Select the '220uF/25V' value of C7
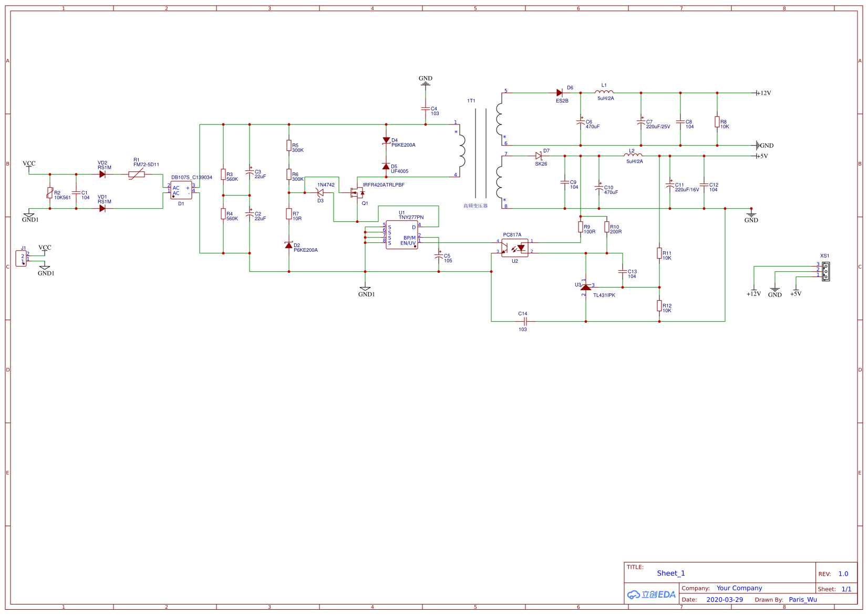 [x=658, y=127]
